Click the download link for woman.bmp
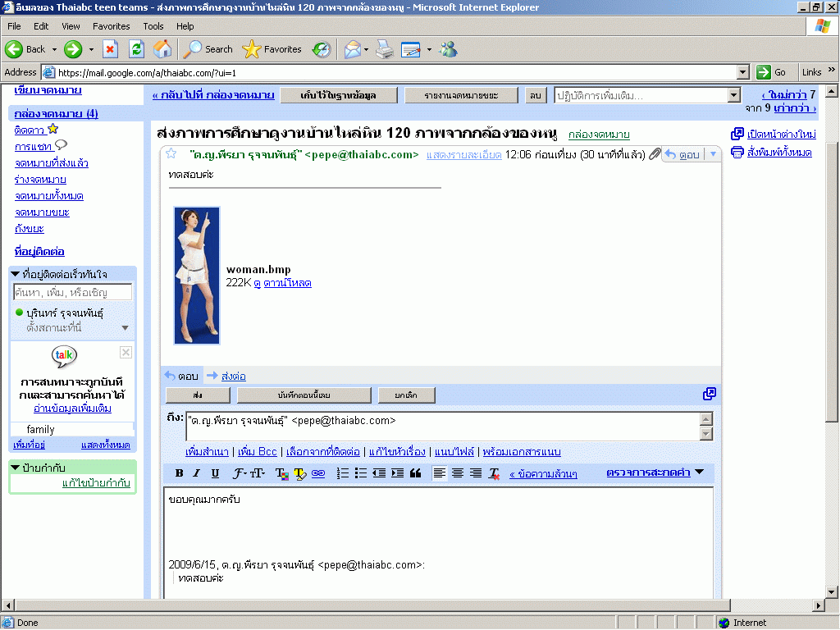 coord(287,283)
